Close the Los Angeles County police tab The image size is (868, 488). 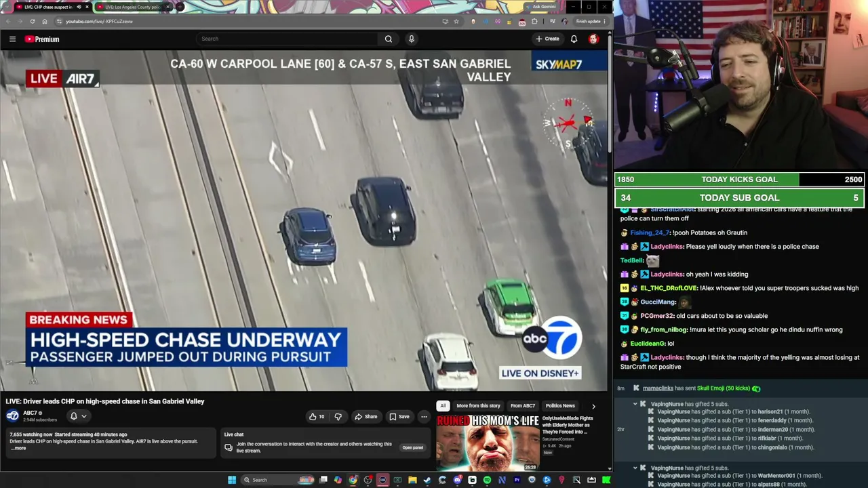167,7
